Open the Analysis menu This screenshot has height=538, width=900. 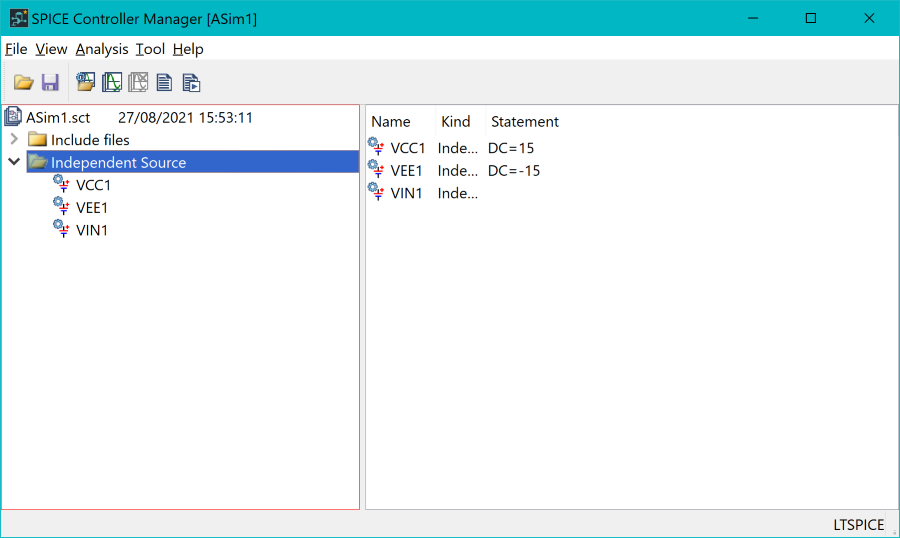[102, 49]
